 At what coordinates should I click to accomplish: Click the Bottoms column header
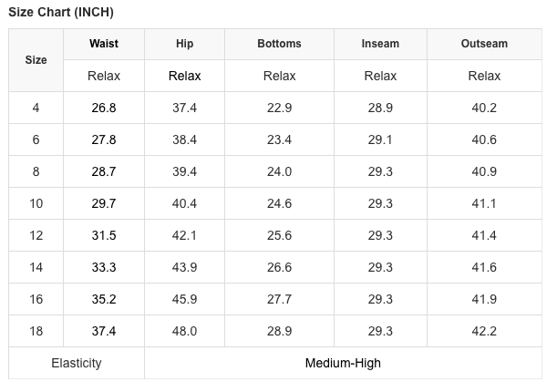tap(279, 44)
